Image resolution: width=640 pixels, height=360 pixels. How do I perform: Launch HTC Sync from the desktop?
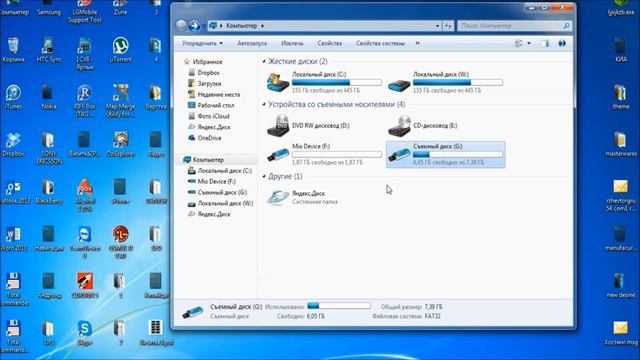point(48,50)
